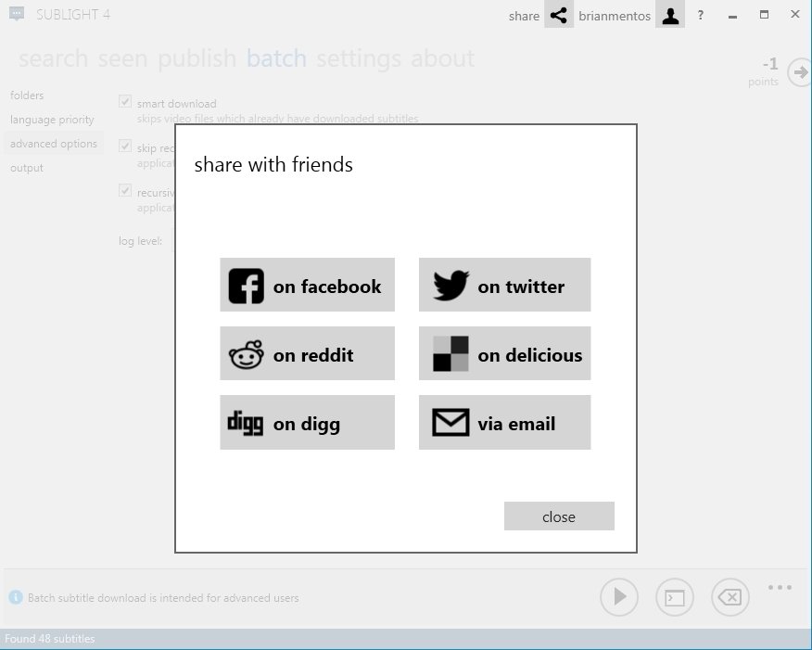Select folders in the sidebar
Image resolution: width=812 pixels, height=650 pixels.
tap(27, 96)
